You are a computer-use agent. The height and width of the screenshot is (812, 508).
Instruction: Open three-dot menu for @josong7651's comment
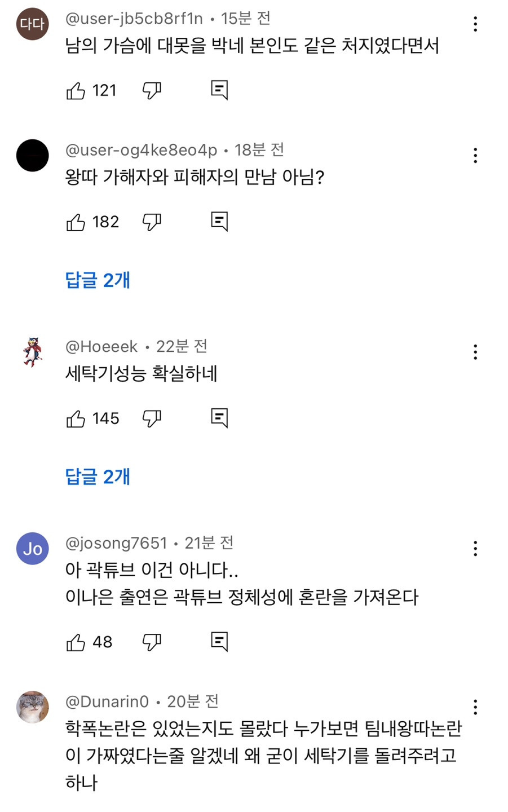476,549
